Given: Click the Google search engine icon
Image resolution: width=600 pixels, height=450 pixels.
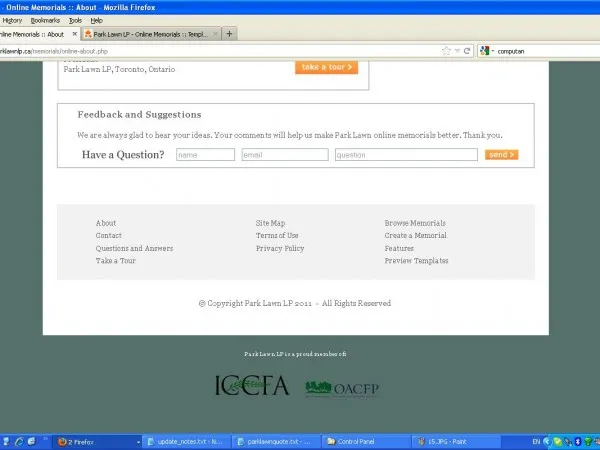Looking at the screenshot, I should pyautogui.click(x=484, y=50).
